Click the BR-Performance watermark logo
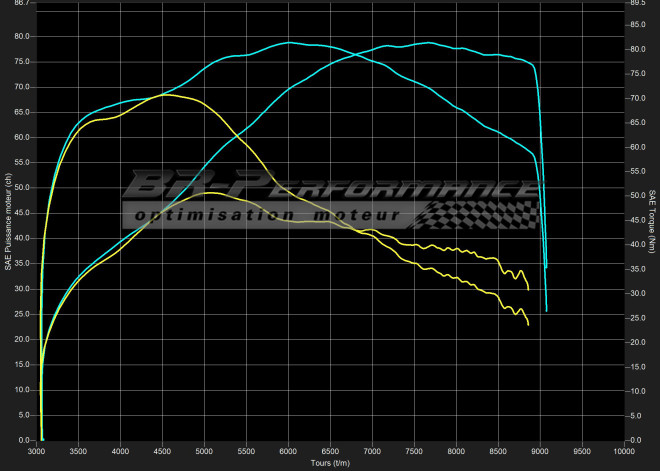Image resolution: width=660 pixels, height=471 pixels. coord(330,188)
